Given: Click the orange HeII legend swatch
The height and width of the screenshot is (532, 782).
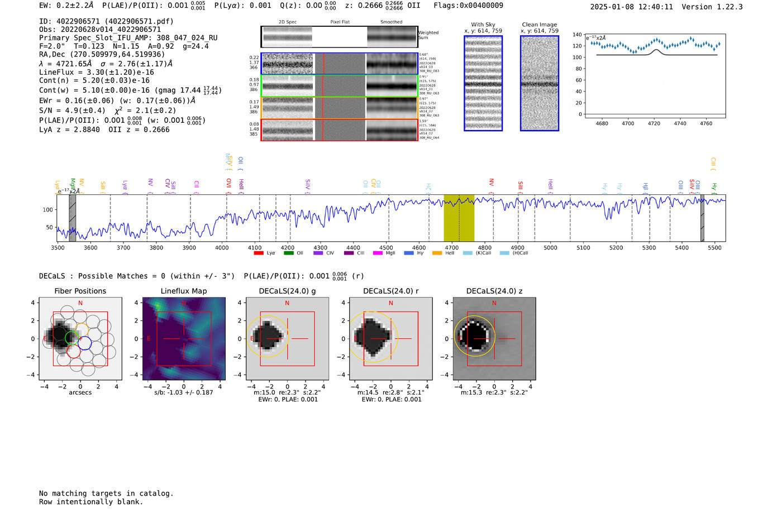Looking at the screenshot, I should click(437, 253).
